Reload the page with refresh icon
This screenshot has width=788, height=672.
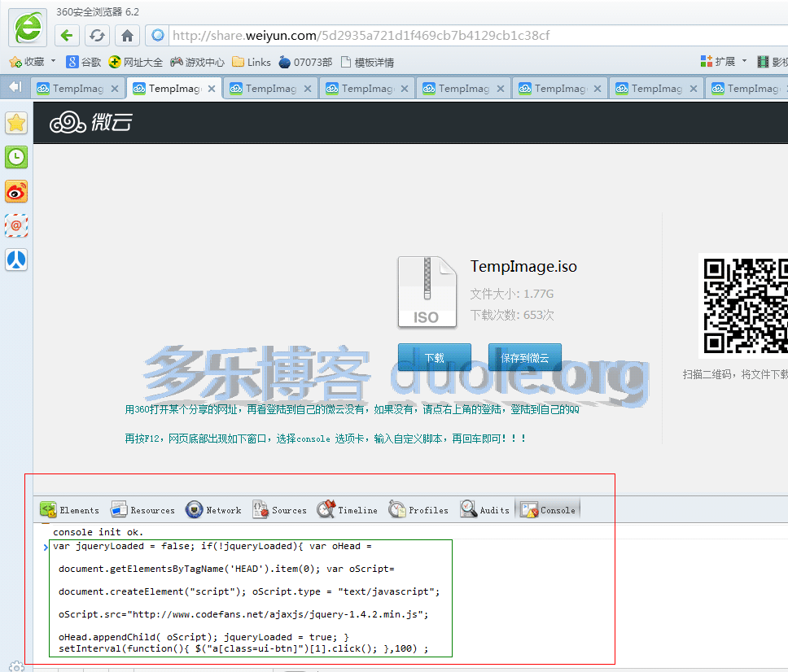(x=97, y=36)
